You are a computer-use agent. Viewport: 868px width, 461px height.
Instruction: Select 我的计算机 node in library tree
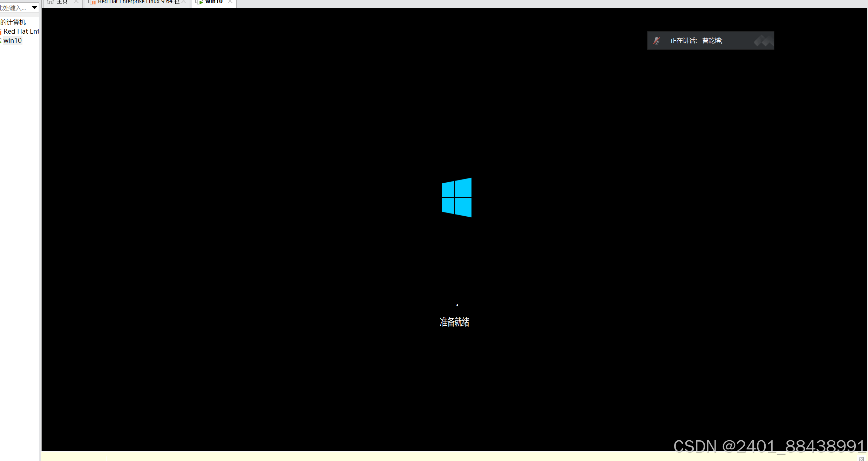13,22
